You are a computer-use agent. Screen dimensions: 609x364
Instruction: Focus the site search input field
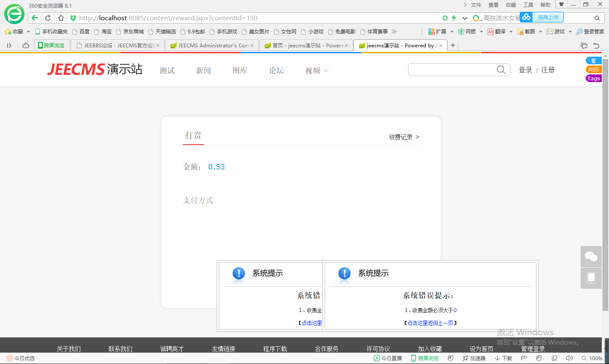pos(452,70)
